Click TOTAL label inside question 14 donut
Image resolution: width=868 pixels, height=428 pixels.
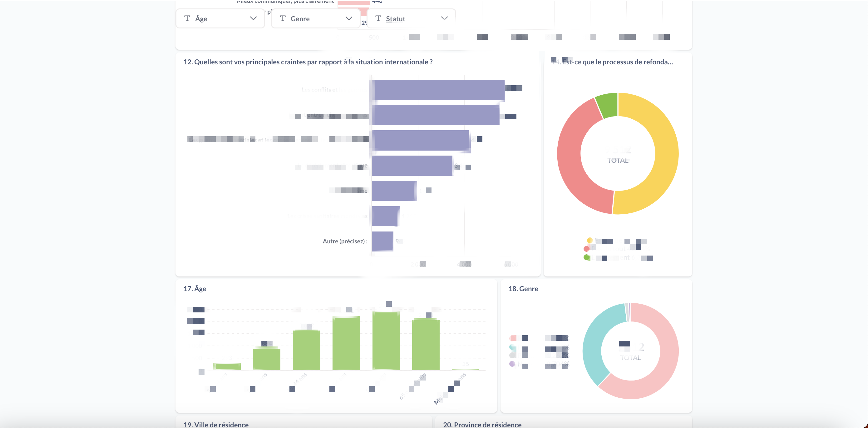[618, 161]
